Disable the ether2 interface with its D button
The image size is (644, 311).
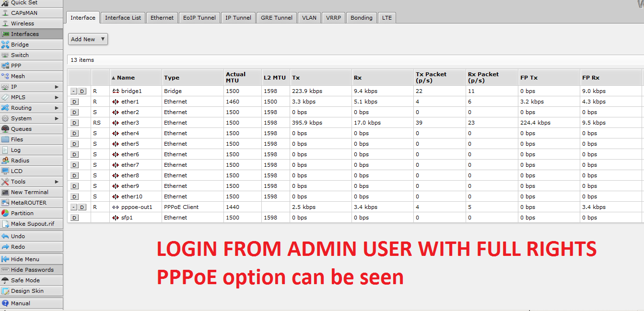click(73, 112)
